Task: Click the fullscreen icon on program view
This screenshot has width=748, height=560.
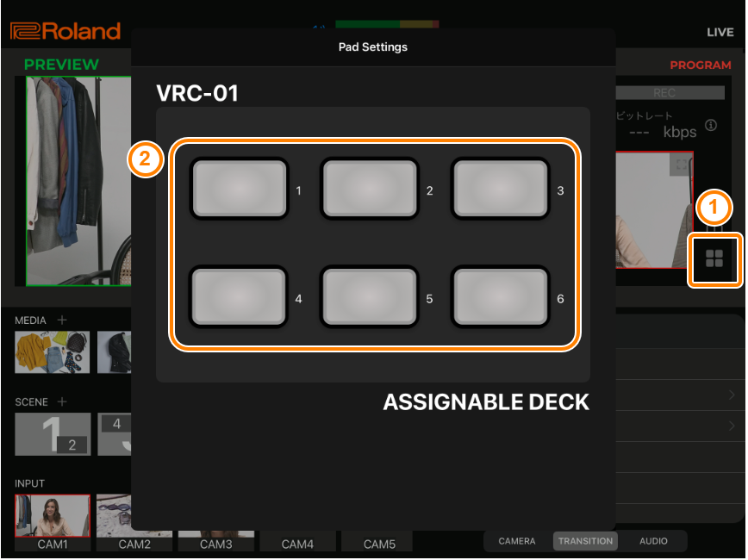Action: point(681,164)
